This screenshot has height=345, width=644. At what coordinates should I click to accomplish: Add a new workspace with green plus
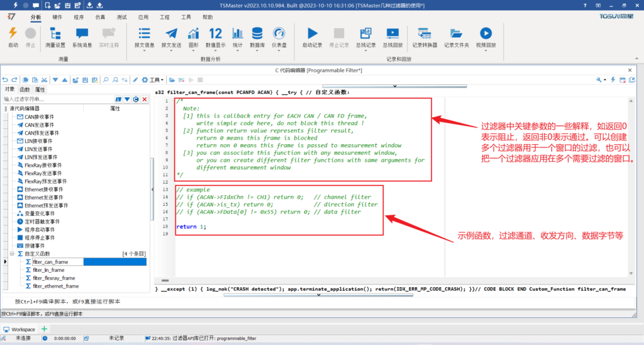[44, 329]
